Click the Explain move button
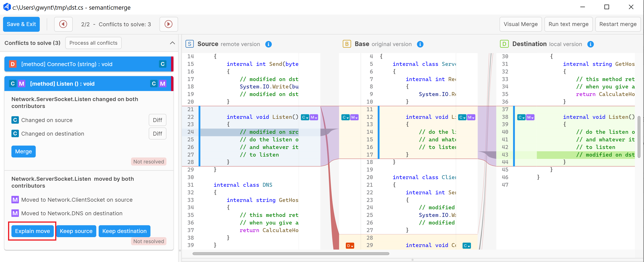The width and height of the screenshot is (644, 262). (x=32, y=231)
